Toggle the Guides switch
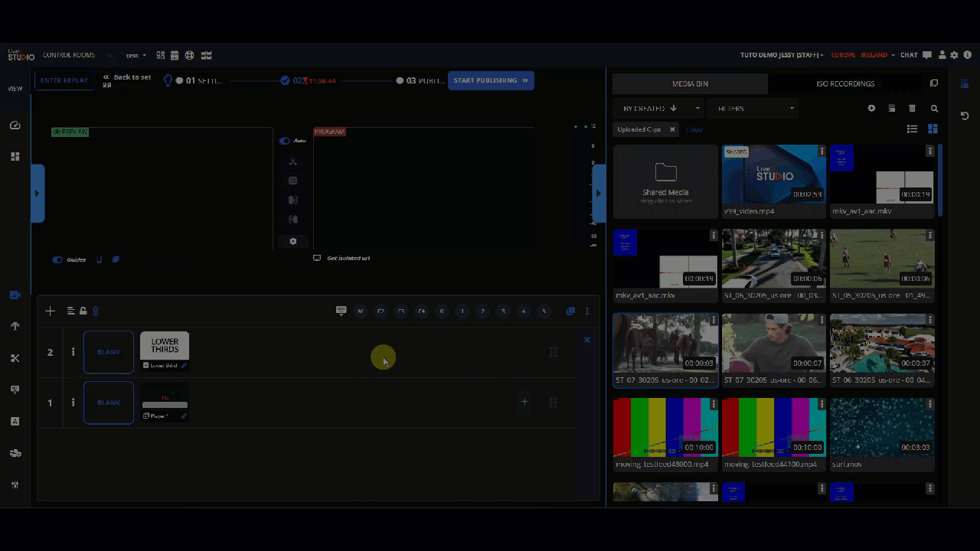Image resolution: width=980 pixels, height=551 pixels. click(x=57, y=259)
